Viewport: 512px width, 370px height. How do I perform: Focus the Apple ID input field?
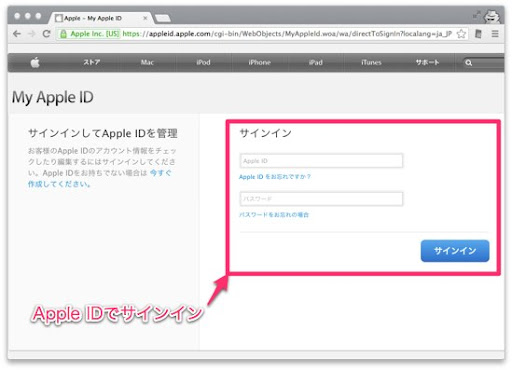321,161
